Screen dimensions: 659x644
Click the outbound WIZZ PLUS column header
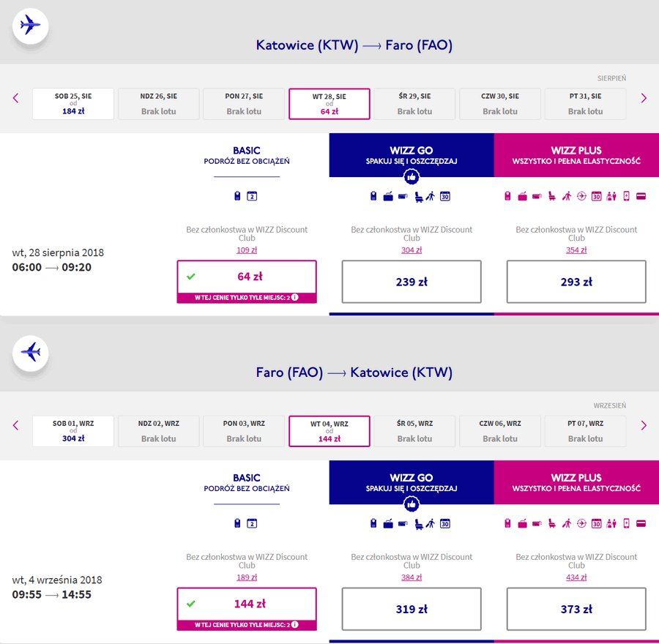point(576,155)
